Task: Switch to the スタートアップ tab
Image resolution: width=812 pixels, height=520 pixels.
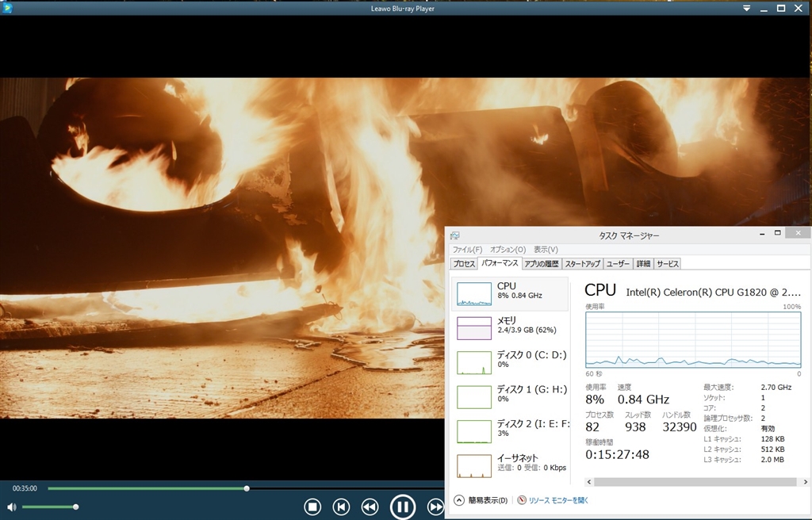Action: [x=582, y=264]
